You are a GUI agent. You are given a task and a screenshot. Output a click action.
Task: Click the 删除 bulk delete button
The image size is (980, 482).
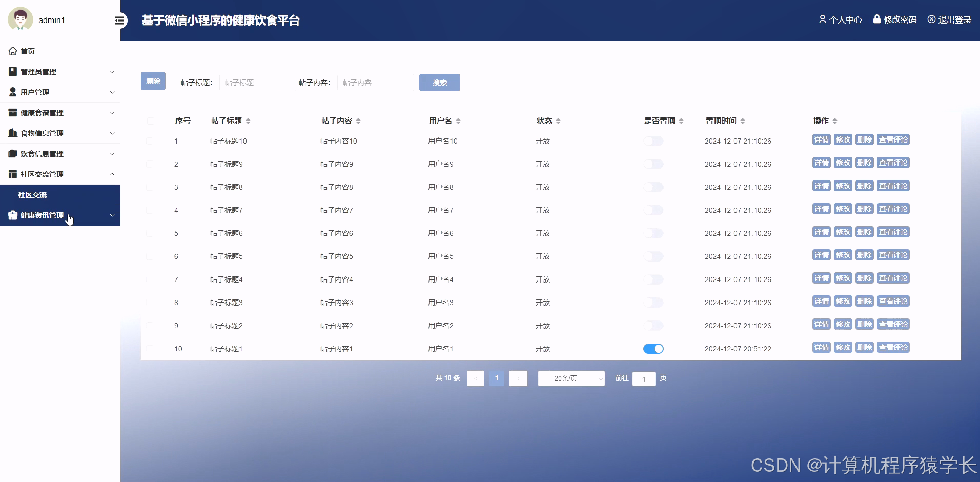153,81
